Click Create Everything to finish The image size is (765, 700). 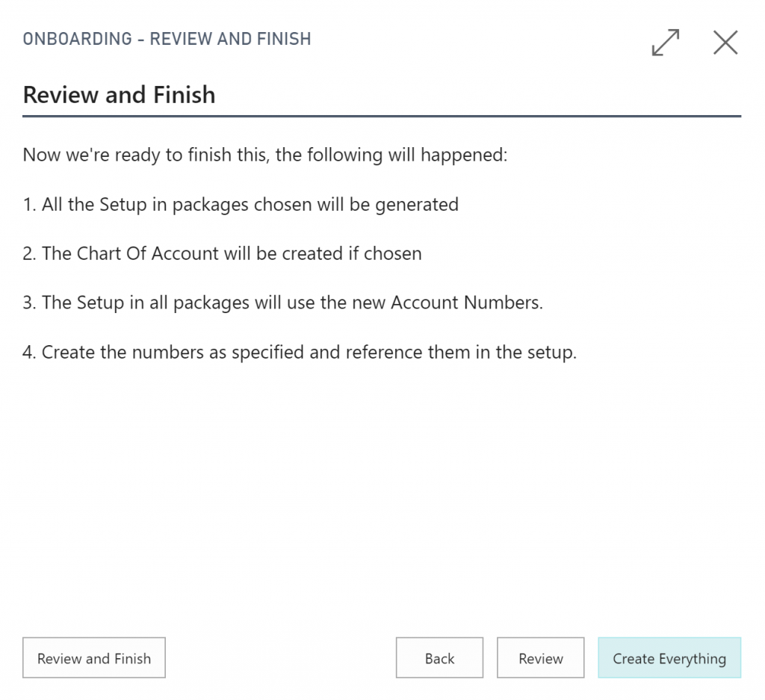click(669, 658)
